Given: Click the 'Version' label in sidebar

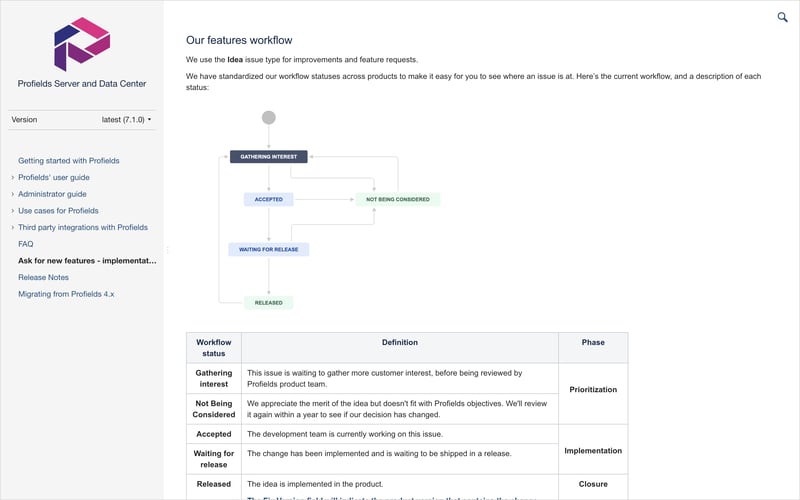Looking at the screenshot, I should [x=24, y=119].
